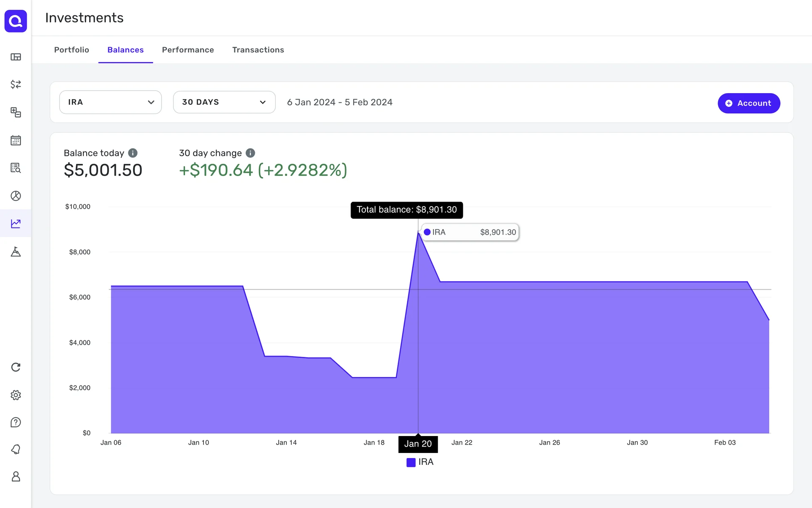Image resolution: width=812 pixels, height=508 pixels.
Task: Open the 30 DAYS range dropdown
Action: pyautogui.click(x=224, y=102)
